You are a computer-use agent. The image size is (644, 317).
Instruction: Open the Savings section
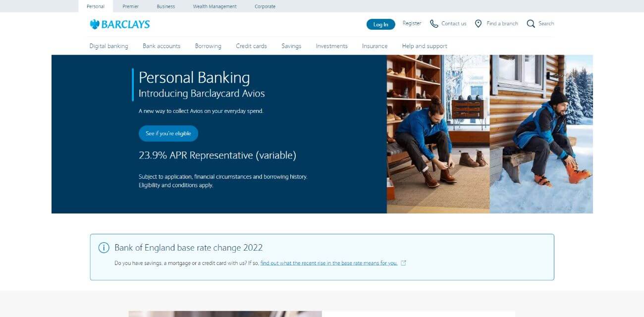(x=291, y=46)
